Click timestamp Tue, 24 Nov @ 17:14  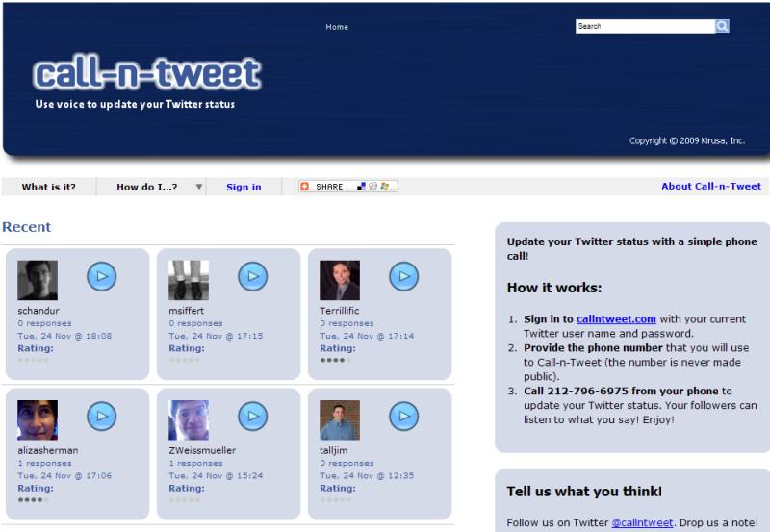click(x=367, y=336)
